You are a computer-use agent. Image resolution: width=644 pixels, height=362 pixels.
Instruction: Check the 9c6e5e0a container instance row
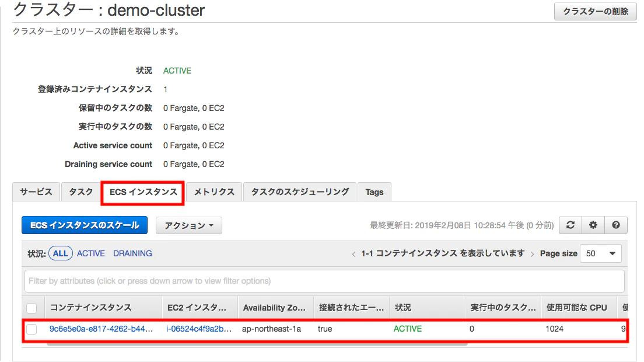point(32,329)
